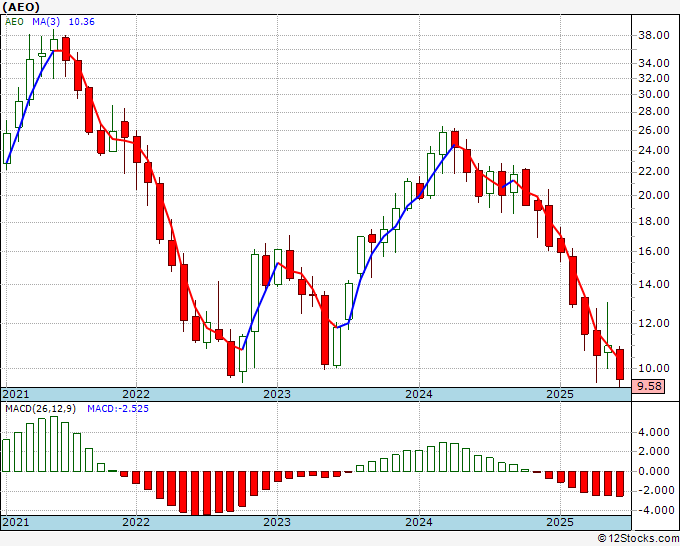The height and width of the screenshot is (546, 680).
Task: Click 2024 on the MACD panel time axis
Action: (x=419, y=522)
